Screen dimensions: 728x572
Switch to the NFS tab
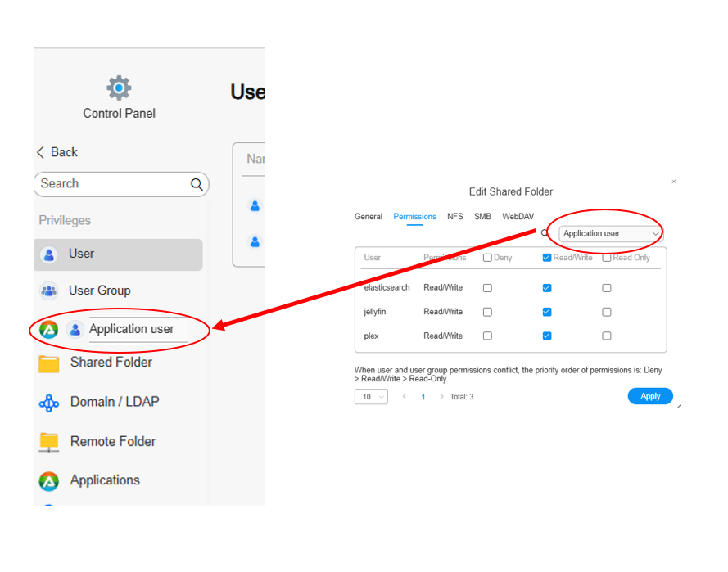tap(455, 217)
